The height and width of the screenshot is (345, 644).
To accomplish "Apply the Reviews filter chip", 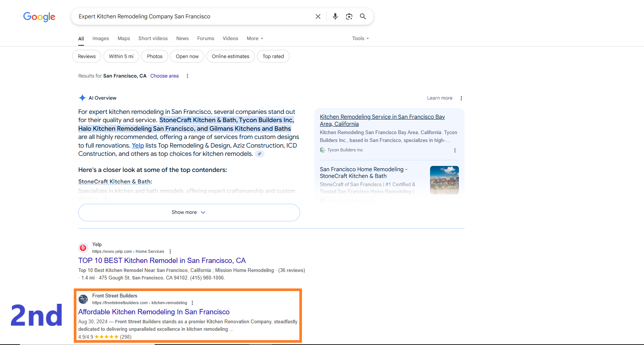I will (x=87, y=56).
